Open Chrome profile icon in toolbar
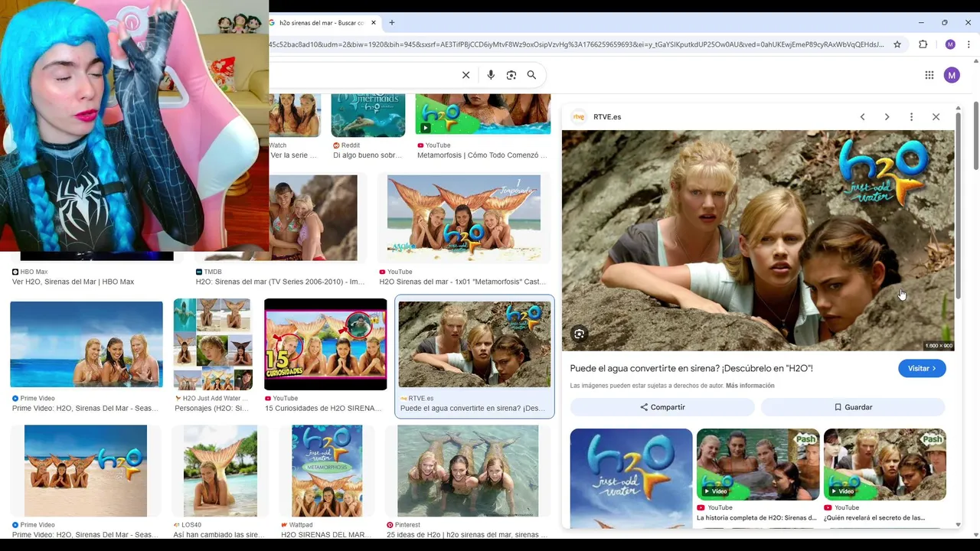Viewport: 980px width, 551px height. pyautogui.click(x=950, y=44)
